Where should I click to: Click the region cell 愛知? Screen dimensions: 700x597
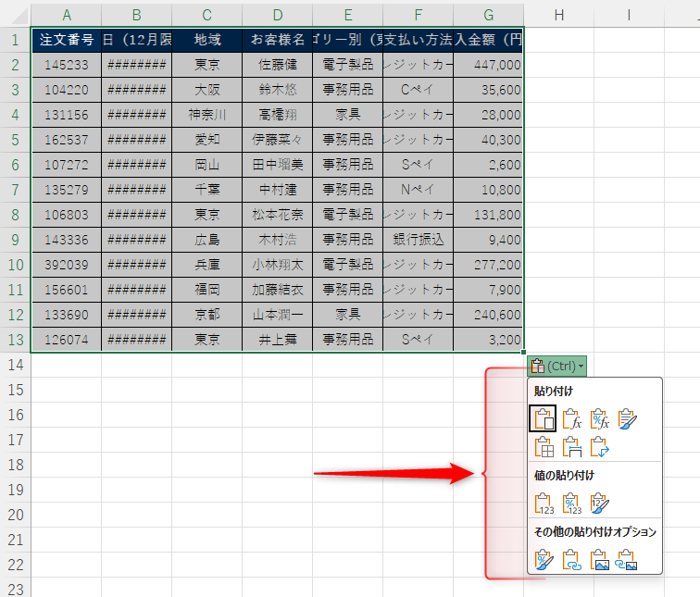tap(206, 140)
